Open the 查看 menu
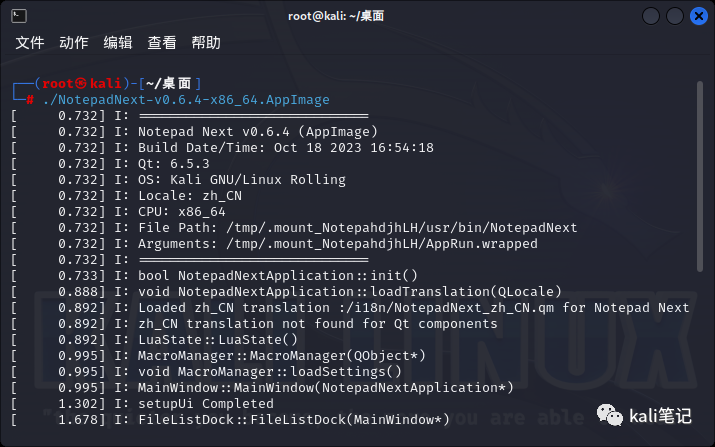This screenshot has height=447, width=715. coord(162,43)
